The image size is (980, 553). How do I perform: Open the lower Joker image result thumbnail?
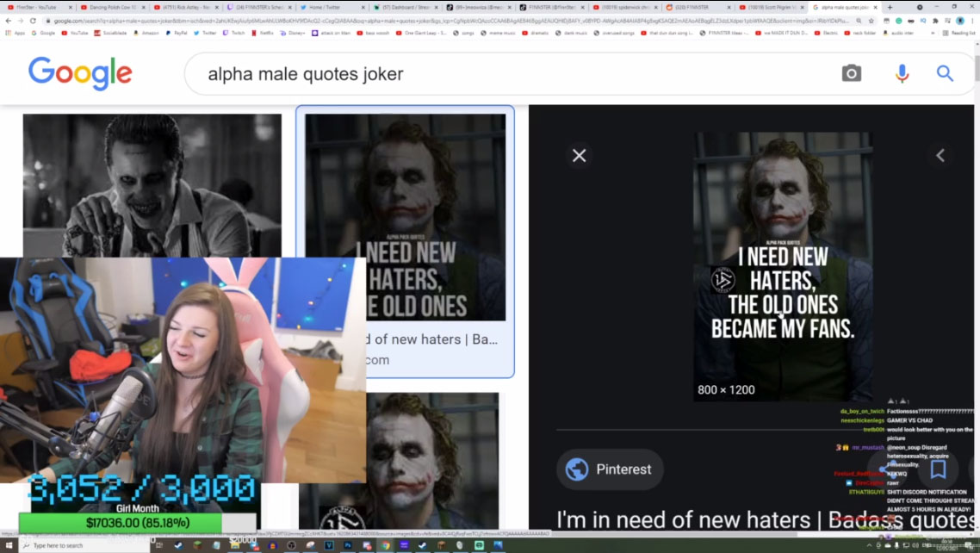tap(432, 461)
